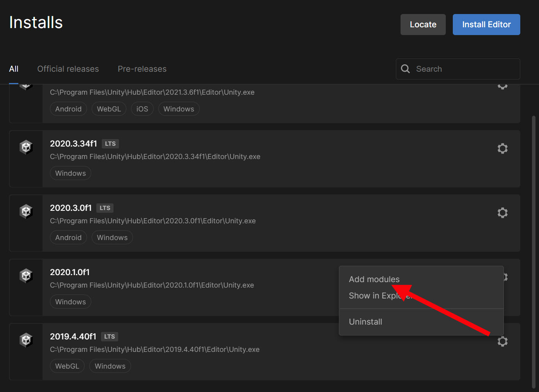Image resolution: width=539 pixels, height=392 pixels.
Task: Switch to Pre-releases tab
Action: (142, 69)
